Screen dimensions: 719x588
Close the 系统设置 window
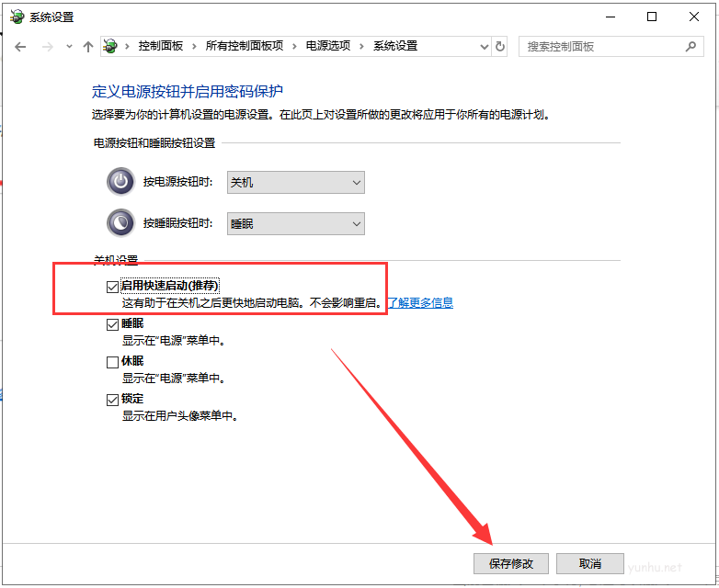(694, 17)
